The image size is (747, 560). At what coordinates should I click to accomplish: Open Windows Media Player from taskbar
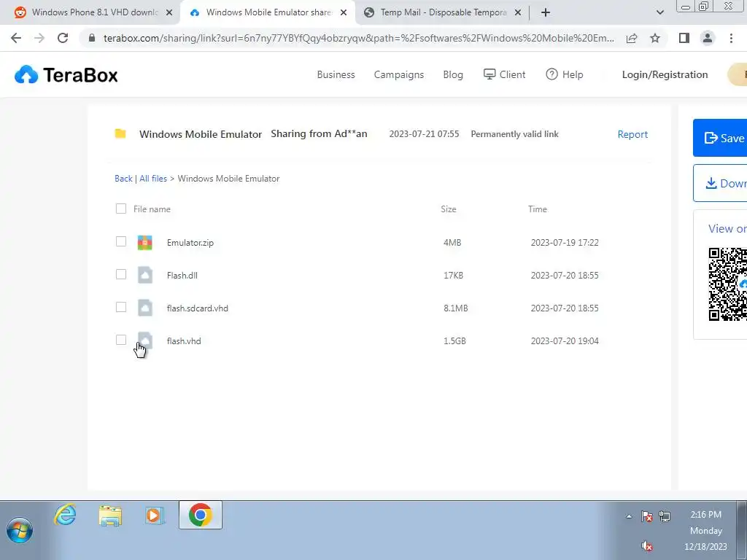[155, 516]
